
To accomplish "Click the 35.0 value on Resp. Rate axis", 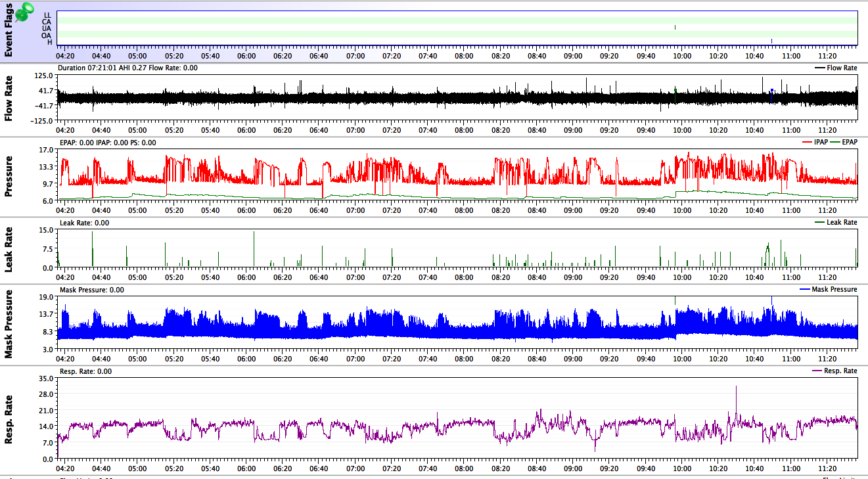I will pos(45,378).
